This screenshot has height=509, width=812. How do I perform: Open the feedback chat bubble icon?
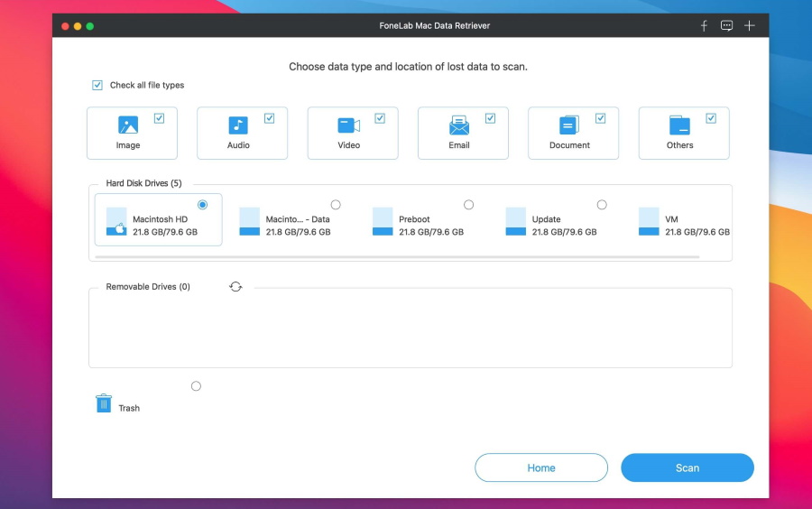point(726,26)
